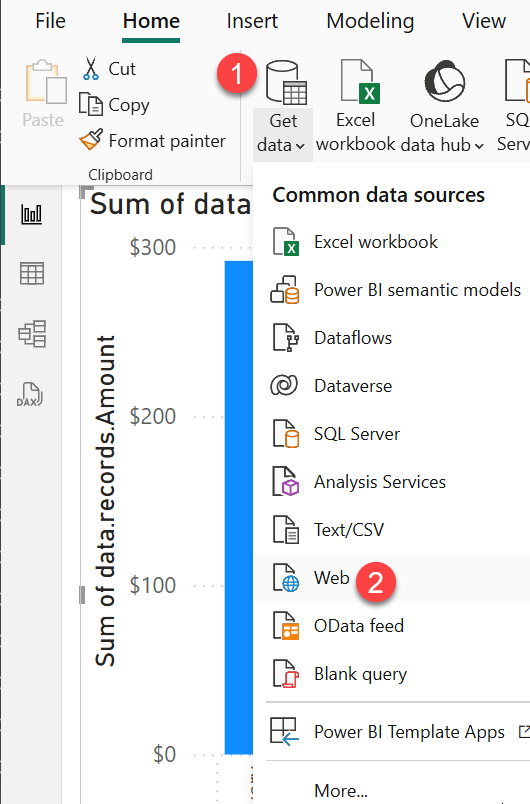This screenshot has height=804, width=530.
Task: Click the chart title Sum of data
Action: (170, 204)
